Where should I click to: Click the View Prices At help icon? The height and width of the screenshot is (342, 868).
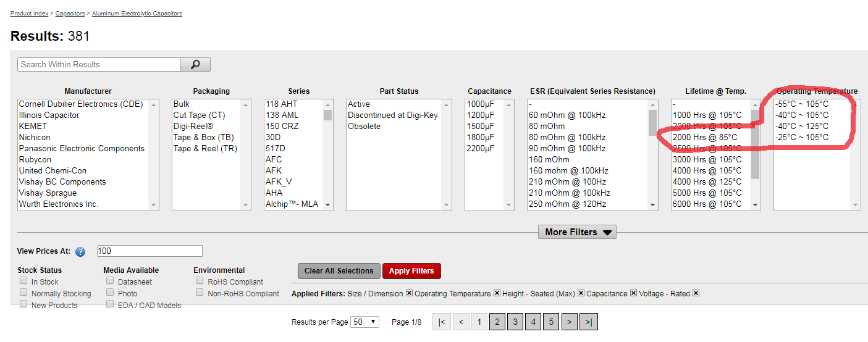(x=80, y=252)
